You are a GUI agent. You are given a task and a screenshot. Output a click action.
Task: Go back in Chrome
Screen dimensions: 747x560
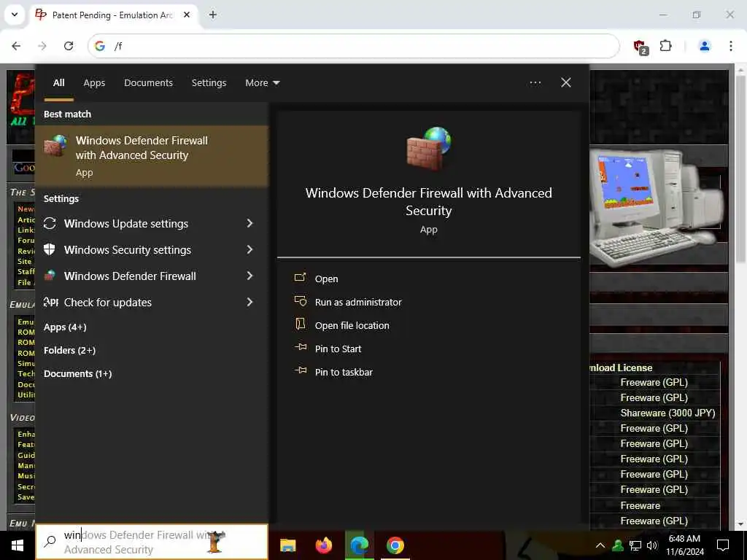pos(16,46)
